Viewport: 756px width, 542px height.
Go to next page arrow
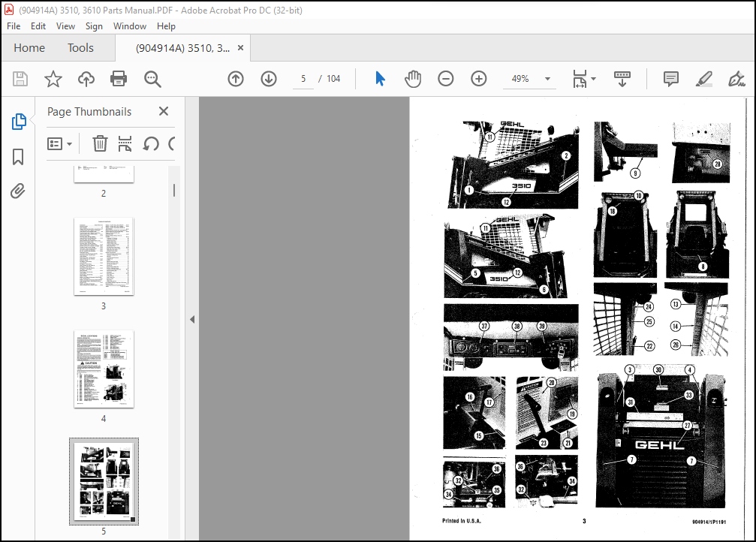(269, 79)
